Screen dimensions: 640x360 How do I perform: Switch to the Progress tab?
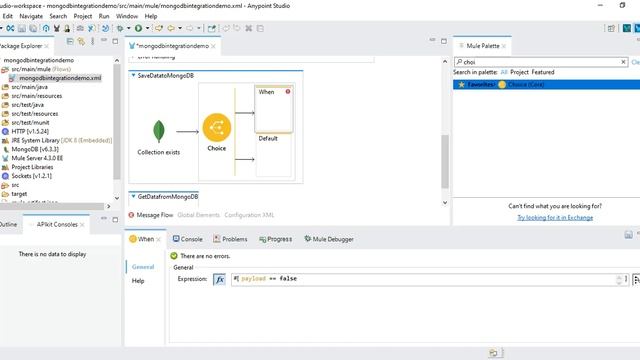[276, 239]
